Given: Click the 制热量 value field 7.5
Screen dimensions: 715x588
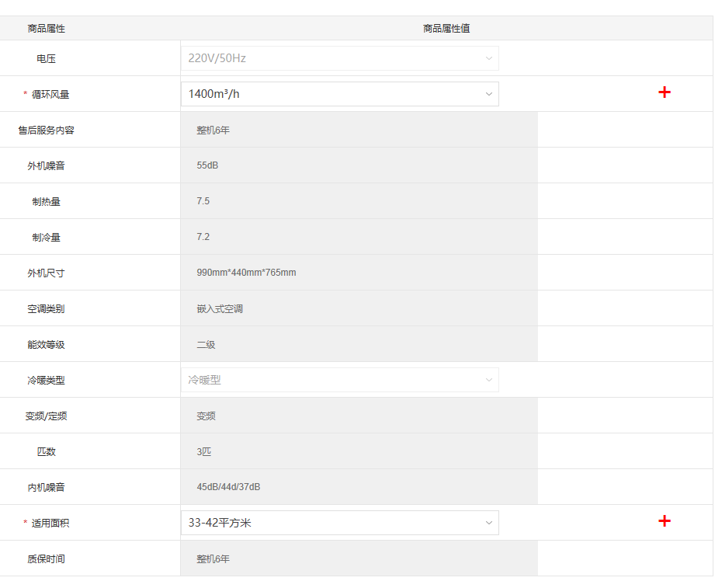Looking at the screenshot, I should pos(359,201).
